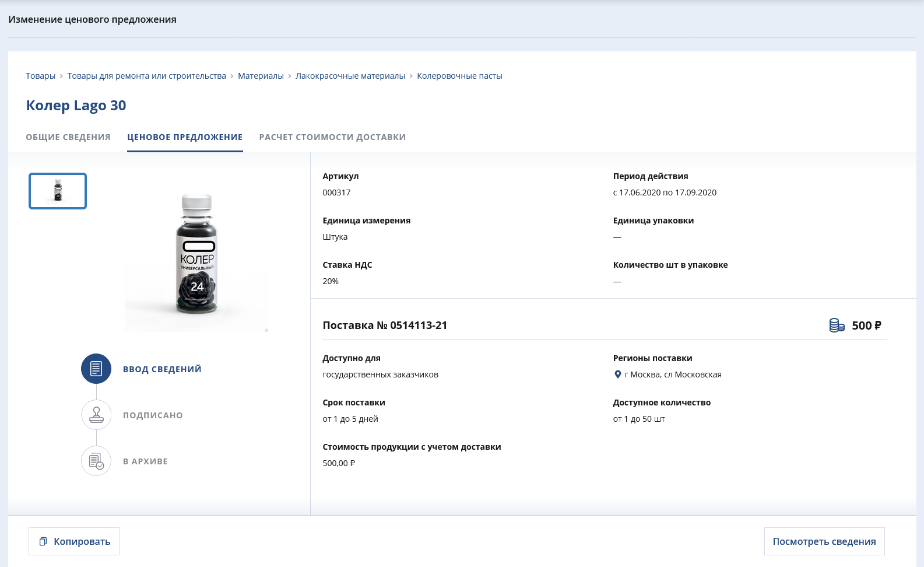
Task: Click the 'В архиве' status label
Action: click(145, 461)
